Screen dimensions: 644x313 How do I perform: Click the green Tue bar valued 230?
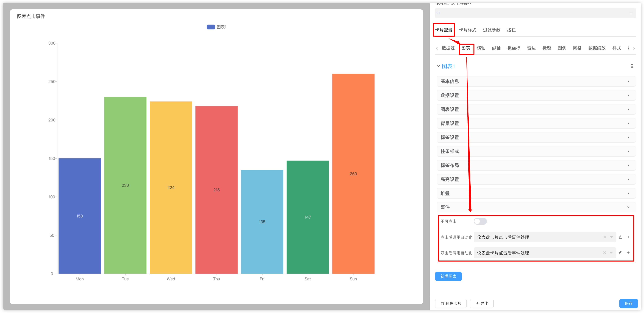pos(125,185)
